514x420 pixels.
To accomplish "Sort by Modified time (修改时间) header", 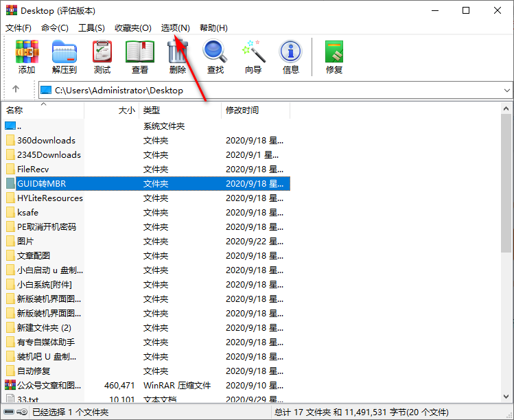I will 254,110.
